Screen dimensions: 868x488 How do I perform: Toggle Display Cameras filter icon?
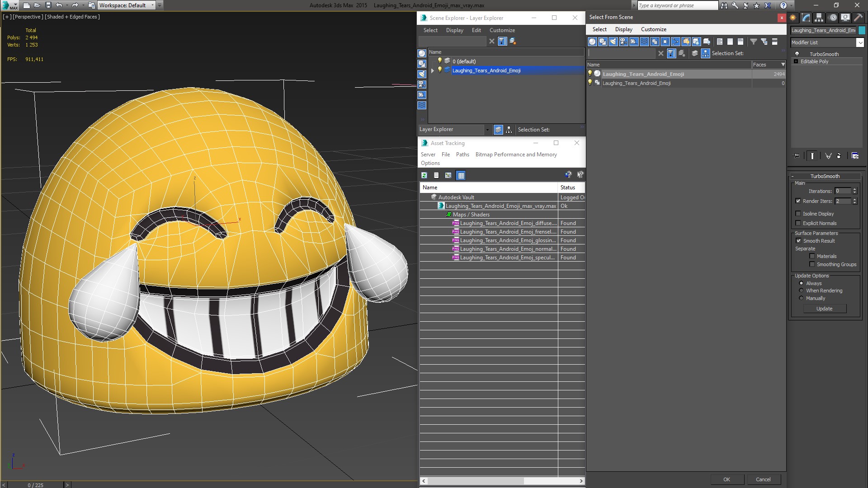[x=623, y=42]
